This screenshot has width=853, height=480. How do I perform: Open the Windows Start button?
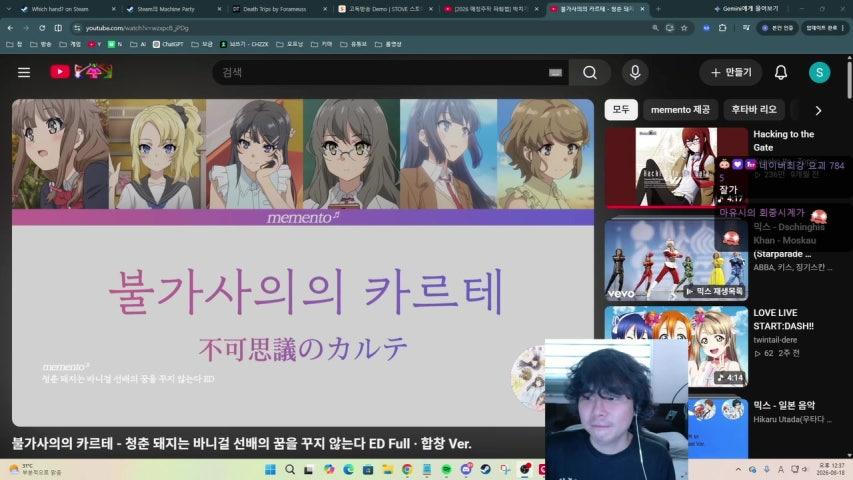pyautogui.click(x=270, y=469)
